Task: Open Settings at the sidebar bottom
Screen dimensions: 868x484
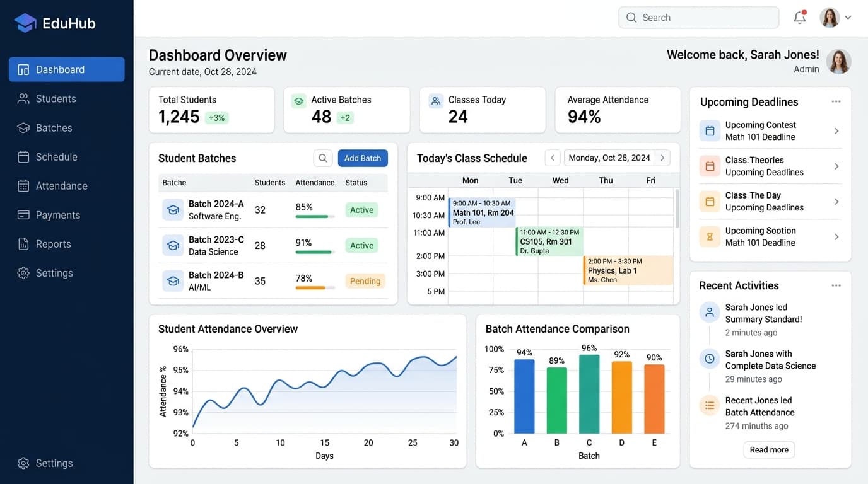Action: pyautogui.click(x=66, y=463)
